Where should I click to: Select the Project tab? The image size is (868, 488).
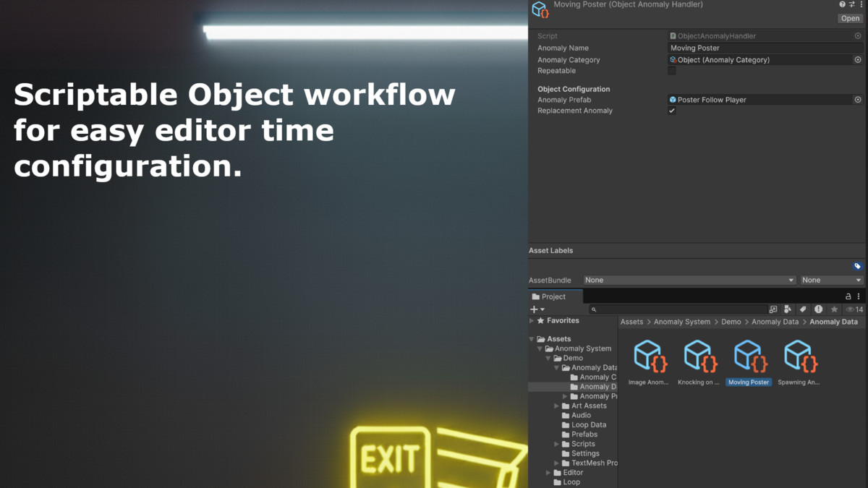555,296
